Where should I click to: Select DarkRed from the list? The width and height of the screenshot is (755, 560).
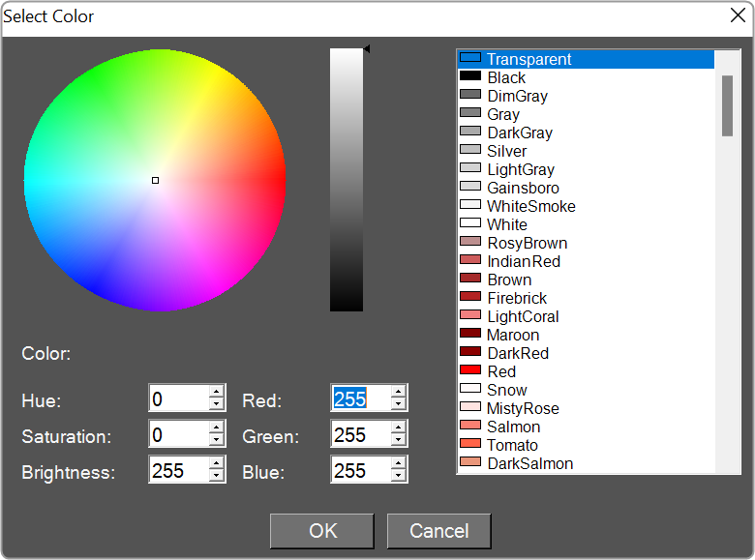tap(586, 353)
